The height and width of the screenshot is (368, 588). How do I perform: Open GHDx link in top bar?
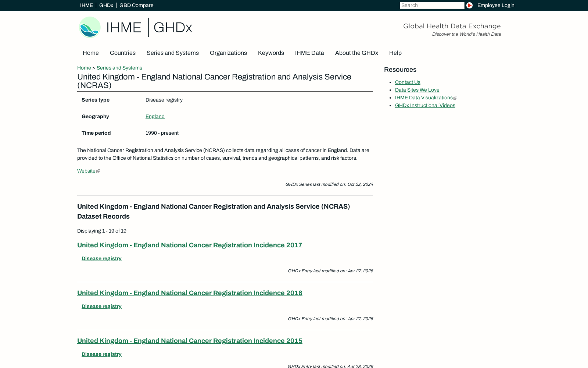(x=106, y=5)
